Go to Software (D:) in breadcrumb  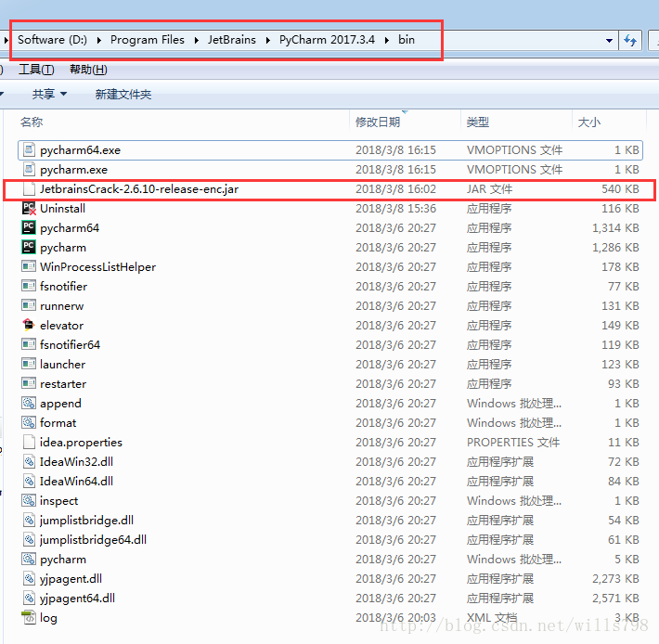(52, 40)
